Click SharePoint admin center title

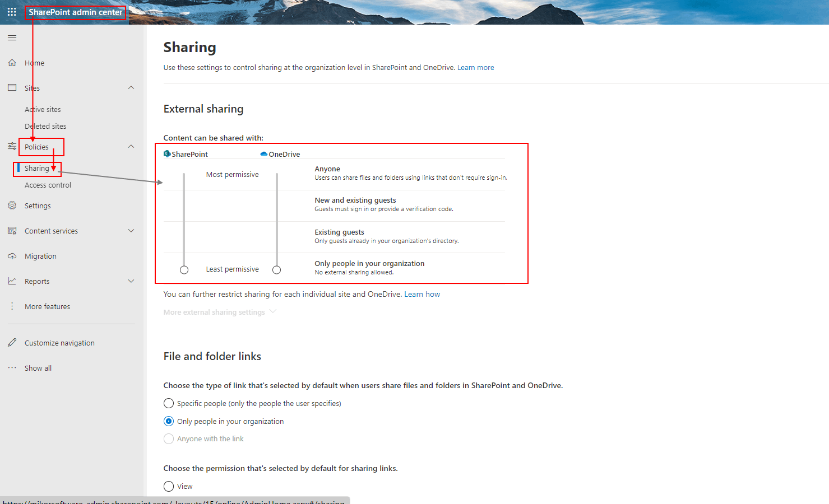(76, 12)
